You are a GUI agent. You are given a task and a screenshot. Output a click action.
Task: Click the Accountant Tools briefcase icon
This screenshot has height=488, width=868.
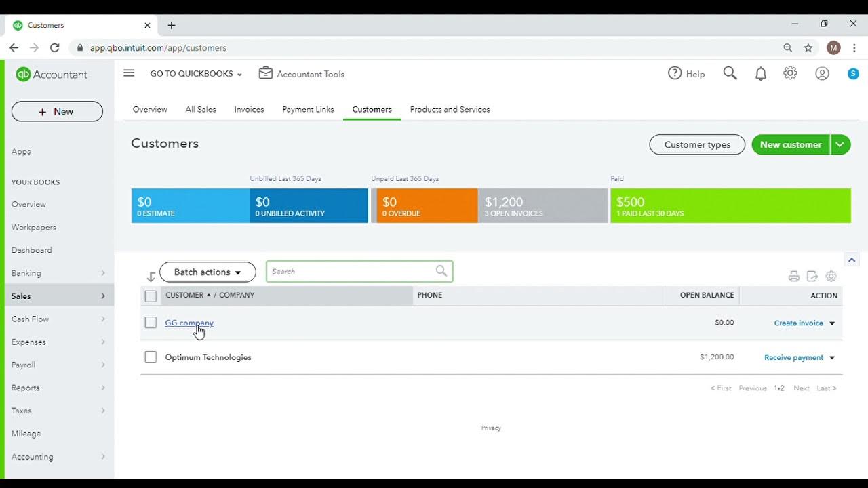(266, 73)
